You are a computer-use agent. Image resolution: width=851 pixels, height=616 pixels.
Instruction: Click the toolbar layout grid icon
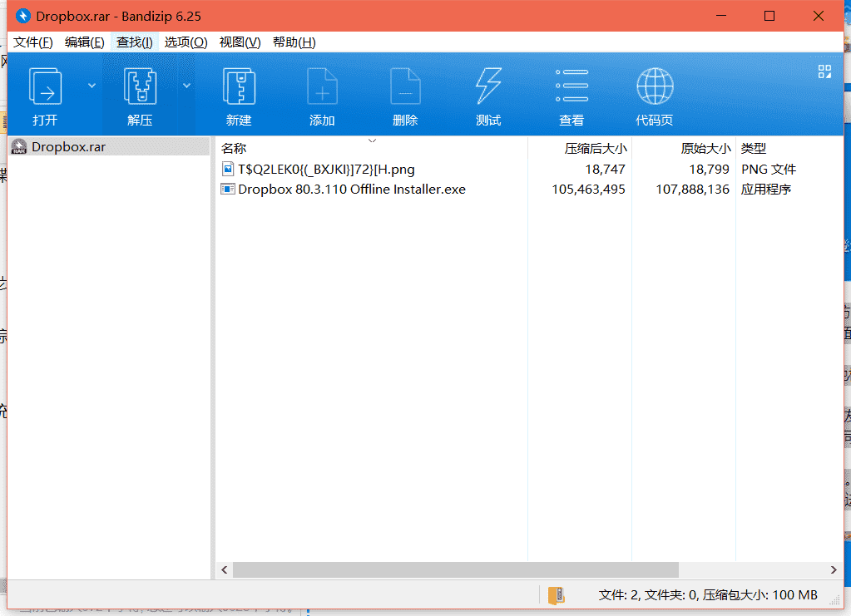[x=824, y=71]
